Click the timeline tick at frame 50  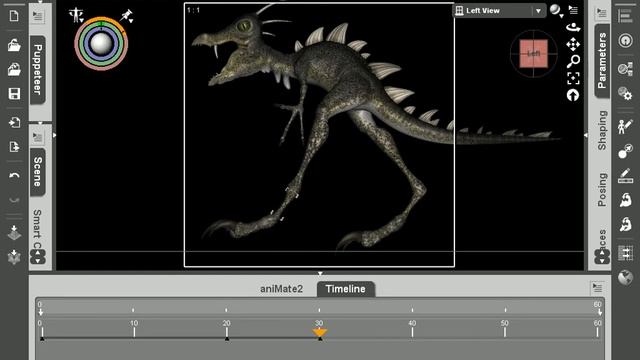pos(505,332)
